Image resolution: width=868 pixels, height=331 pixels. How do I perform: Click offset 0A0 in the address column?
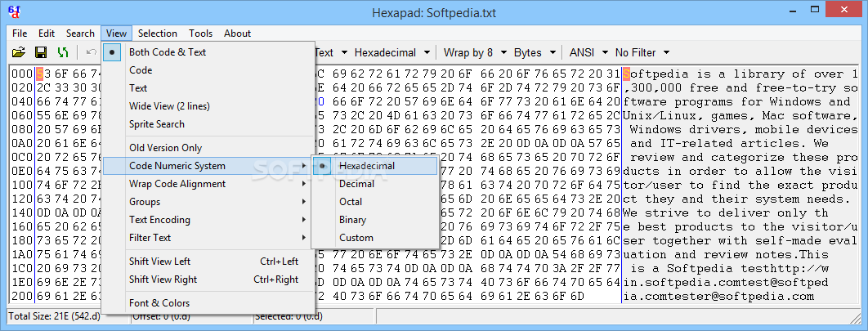pyautogui.click(x=21, y=143)
